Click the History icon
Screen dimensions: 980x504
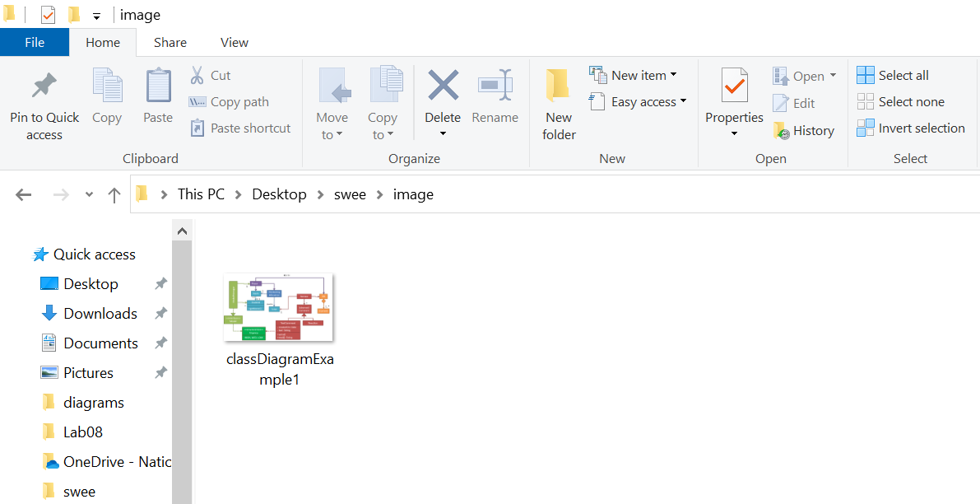coord(781,131)
